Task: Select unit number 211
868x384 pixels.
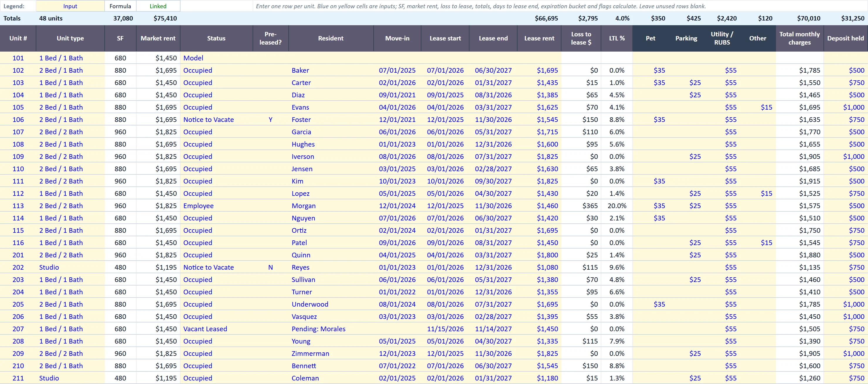Action: click(x=18, y=378)
